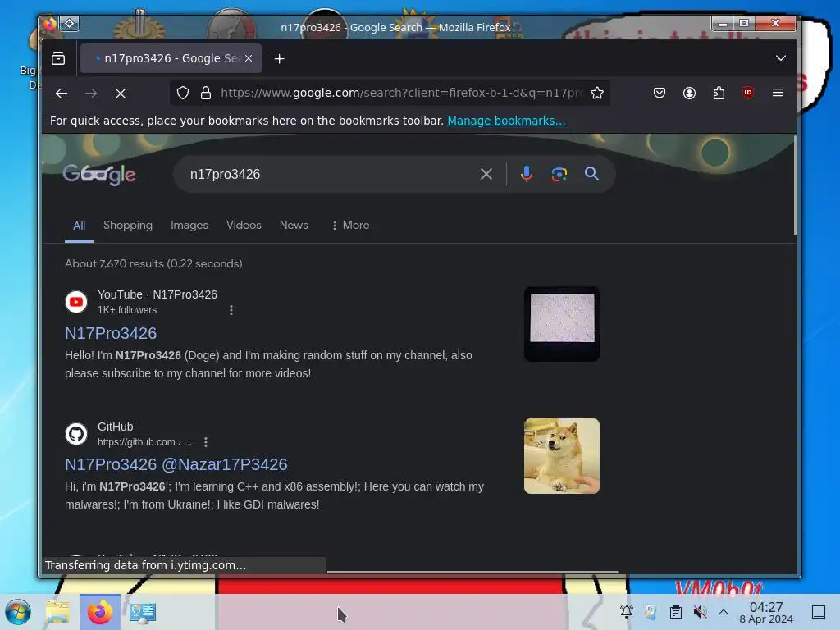Search by image with Google Lens
The height and width of the screenshot is (630, 840).
pyautogui.click(x=559, y=174)
